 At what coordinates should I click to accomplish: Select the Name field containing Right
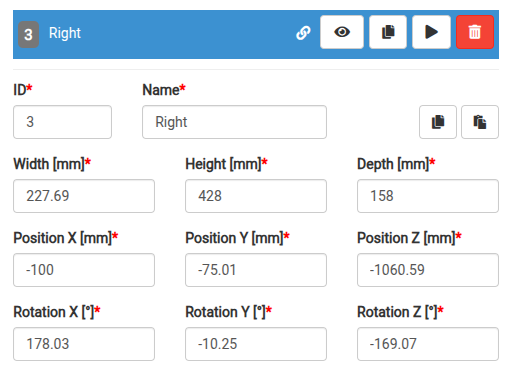[x=234, y=122]
